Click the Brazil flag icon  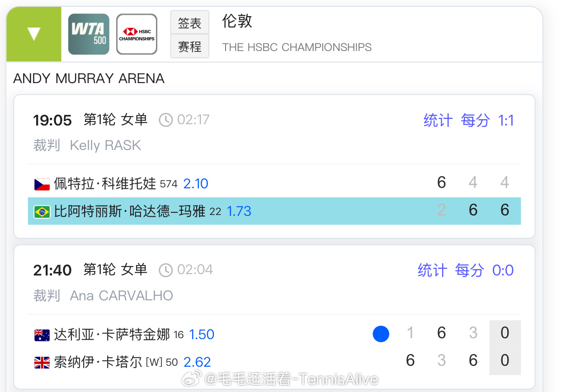coord(42,211)
